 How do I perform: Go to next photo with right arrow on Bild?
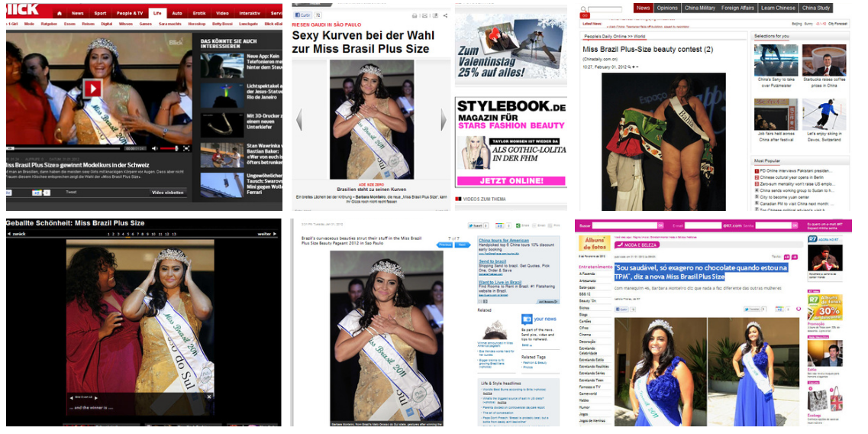point(443,120)
